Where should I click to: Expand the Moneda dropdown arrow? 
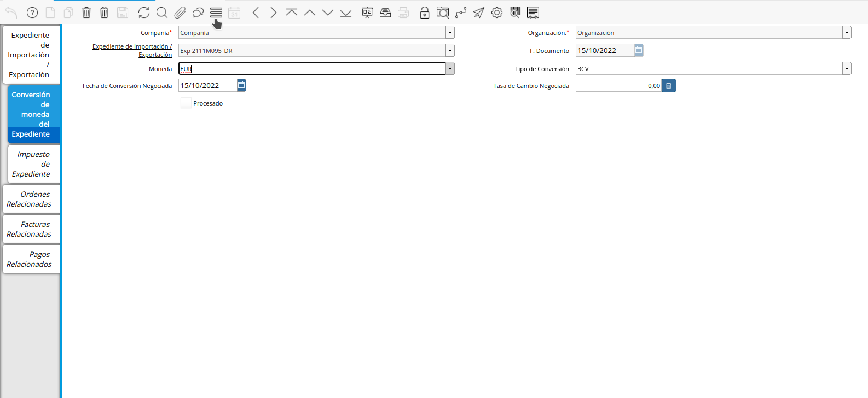[450, 69]
